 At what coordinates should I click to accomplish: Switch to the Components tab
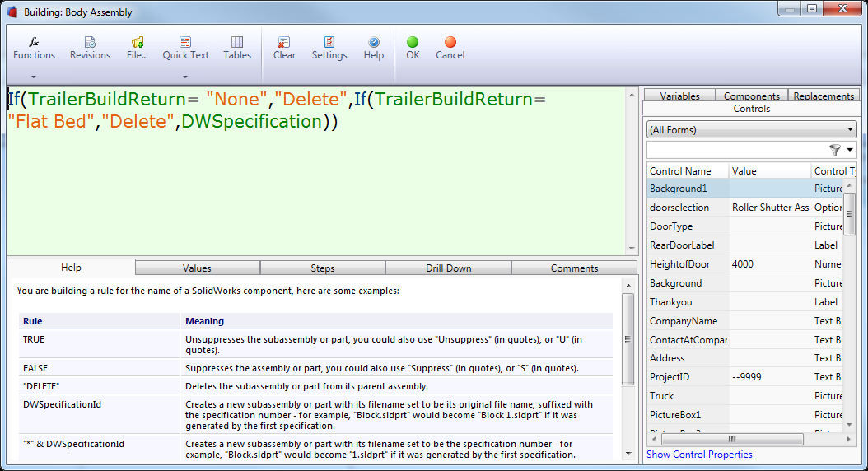tap(751, 96)
